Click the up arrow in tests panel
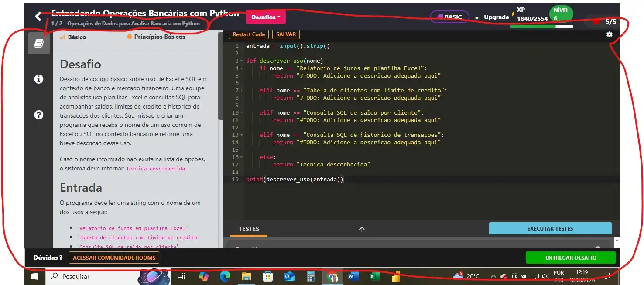The height and width of the screenshot is (285, 644). point(362,229)
